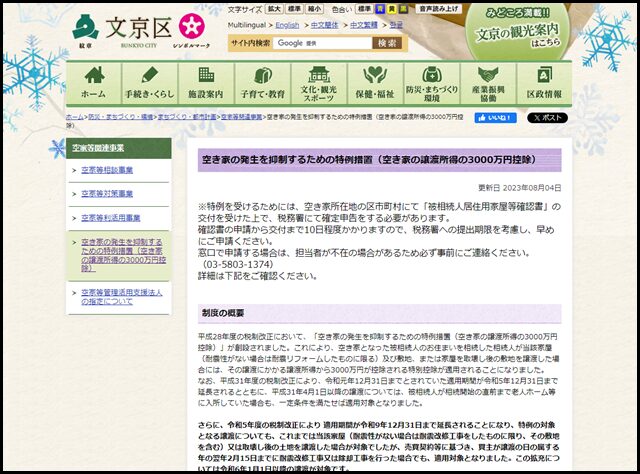The height and width of the screenshot is (474, 640).
Task: Open 空家等対策事業 sidebar link
Action: pyautogui.click(x=107, y=194)
